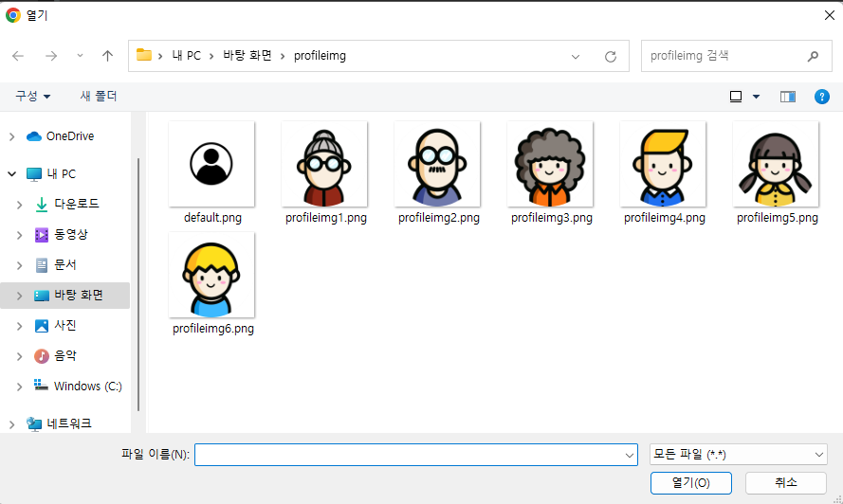Open view options dropdown arrow
This screenshot has width=843, height=504.
(x=756, y=97)
